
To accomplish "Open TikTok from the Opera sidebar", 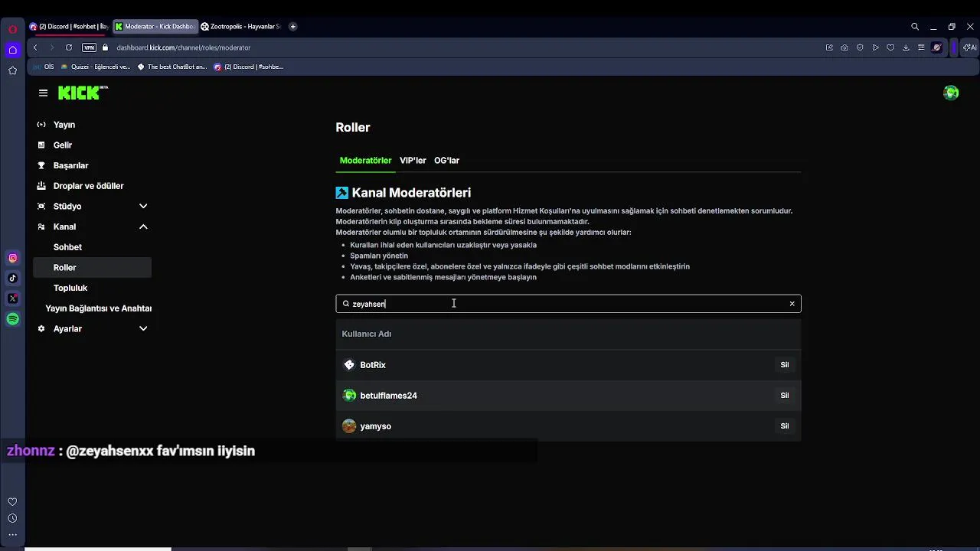I will click(x=12, y=279).
